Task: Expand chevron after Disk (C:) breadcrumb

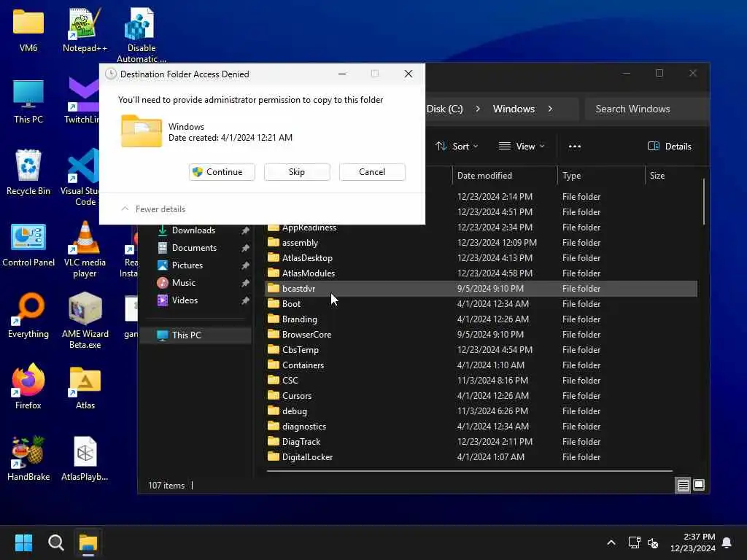Action: click(478, 109)
